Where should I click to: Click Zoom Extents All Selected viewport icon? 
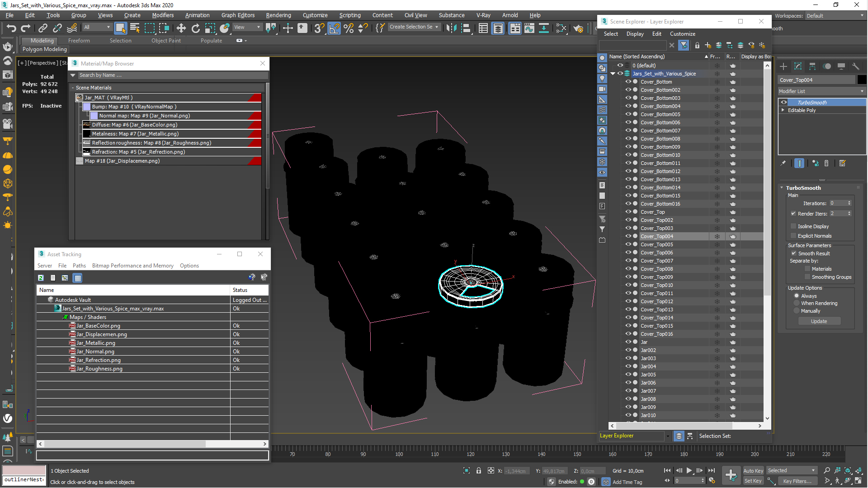[x=848, y=470]
